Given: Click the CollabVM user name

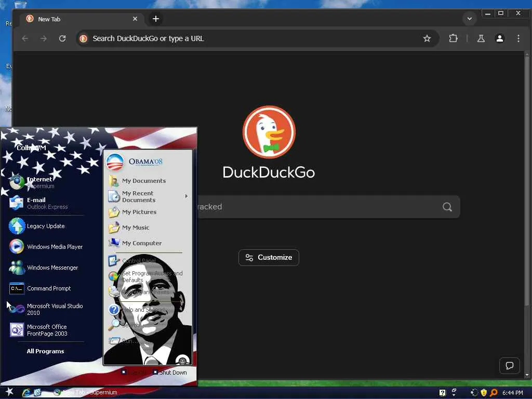Looking at the screenshot, I should point(31,148).
